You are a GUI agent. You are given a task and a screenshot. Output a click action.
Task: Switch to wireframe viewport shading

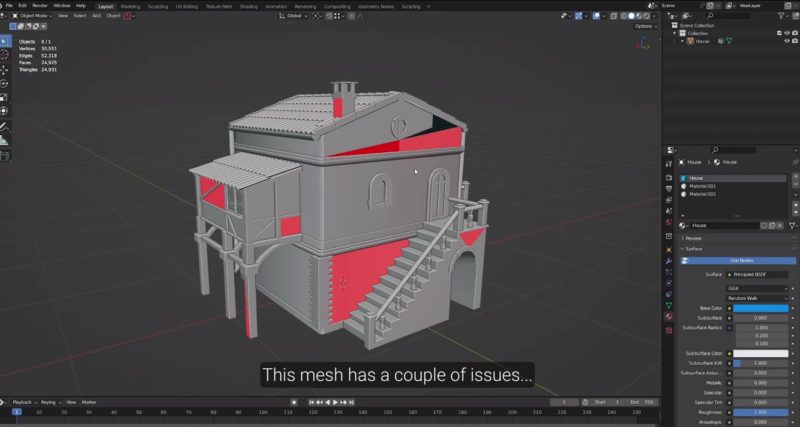[623, 16]
